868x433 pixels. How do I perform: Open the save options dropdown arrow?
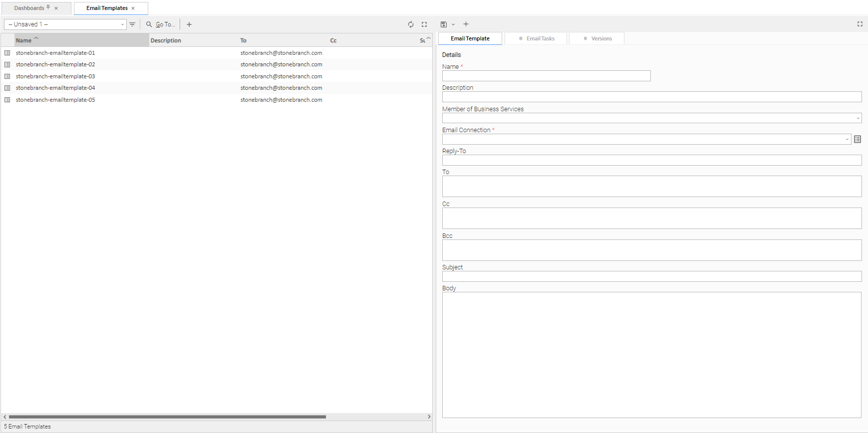click(x=453, y=24)
